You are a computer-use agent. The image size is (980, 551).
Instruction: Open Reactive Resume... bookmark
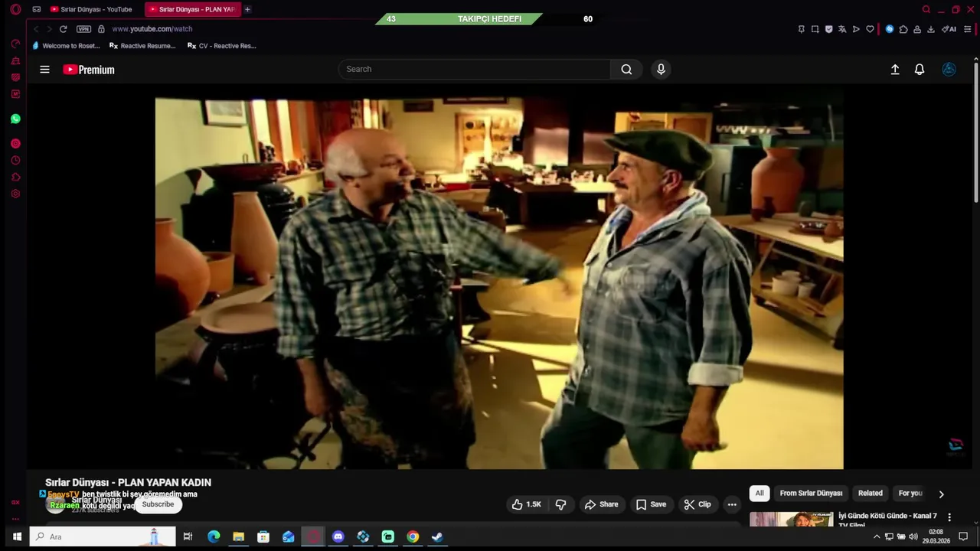tap(142, 46)
